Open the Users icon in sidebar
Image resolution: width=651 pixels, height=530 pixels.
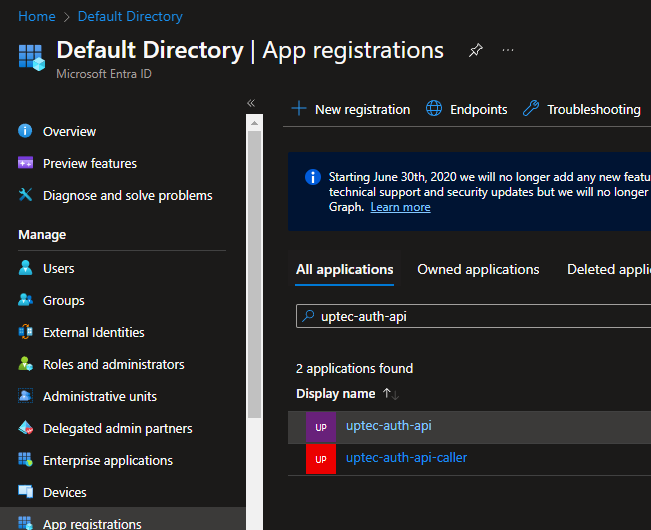[x=26, y=268]
